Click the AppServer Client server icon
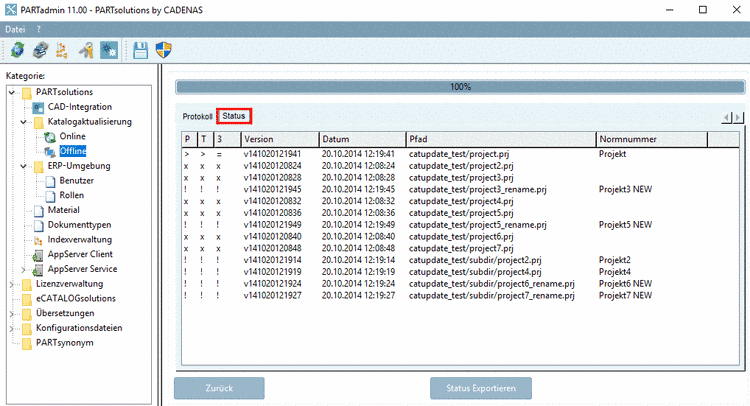 point(38,255)
